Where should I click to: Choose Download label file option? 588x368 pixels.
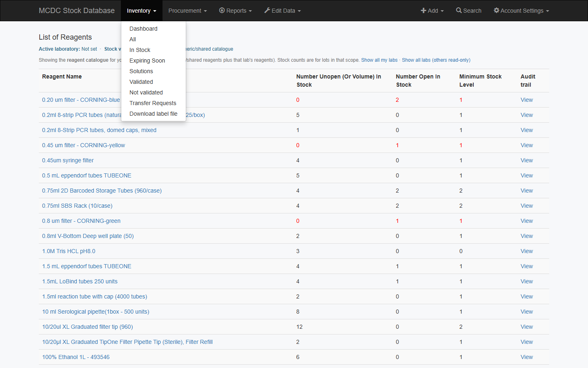point(154,114)
